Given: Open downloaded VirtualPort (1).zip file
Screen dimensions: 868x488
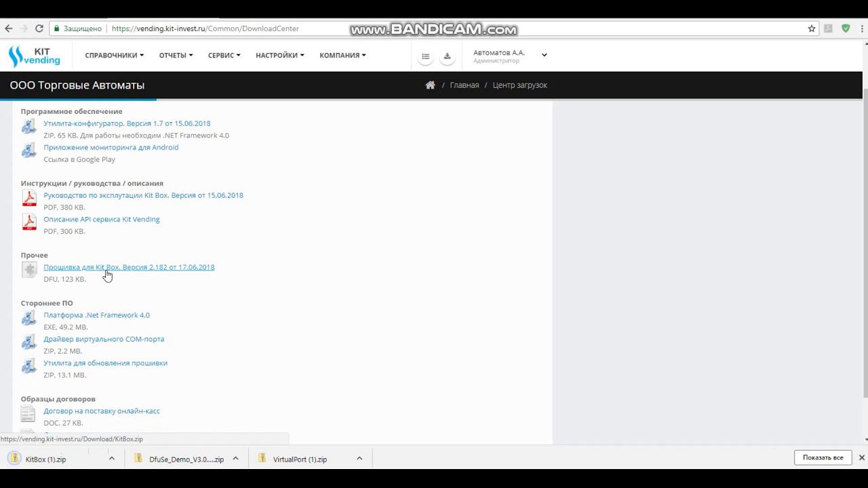Looking at the screenshot, I should pos(300,459).
